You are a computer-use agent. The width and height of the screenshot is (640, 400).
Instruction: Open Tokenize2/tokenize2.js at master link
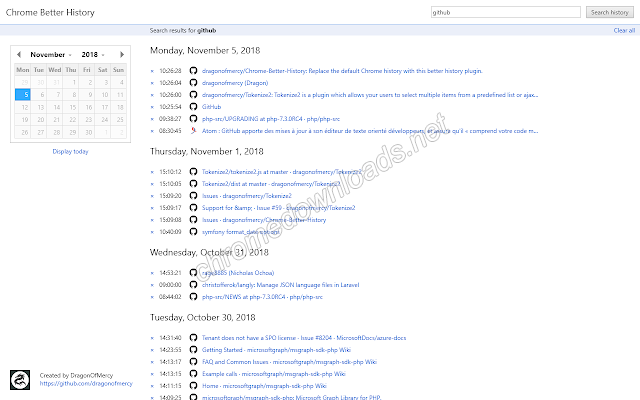tap(282, 172)
